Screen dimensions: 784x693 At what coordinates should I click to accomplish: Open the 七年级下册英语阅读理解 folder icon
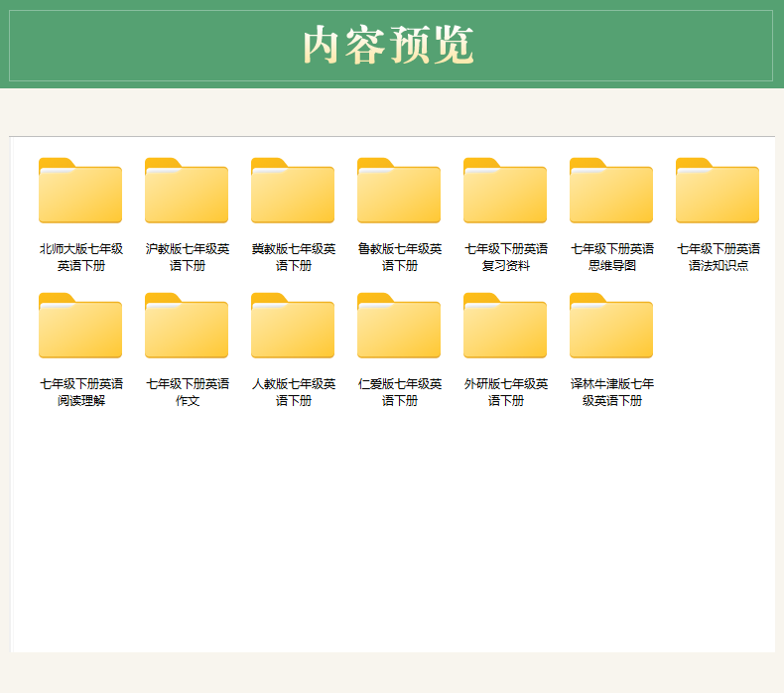pyautogui.click(x=80, y=326)
